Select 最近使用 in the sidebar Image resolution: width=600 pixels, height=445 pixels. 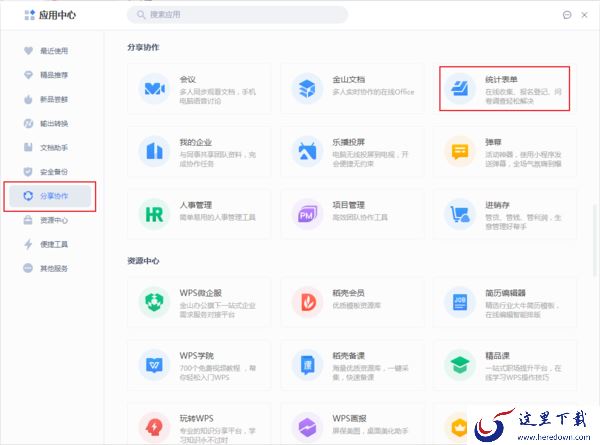[48, 51]
